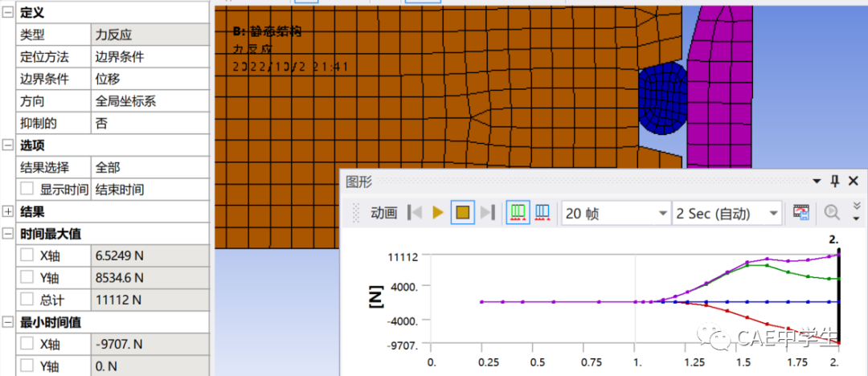The height and width of the screenshot is (376, 868).
Task: Collapse the 最小时间值 section
Action: pyautogui.click(x=8, y=322)
